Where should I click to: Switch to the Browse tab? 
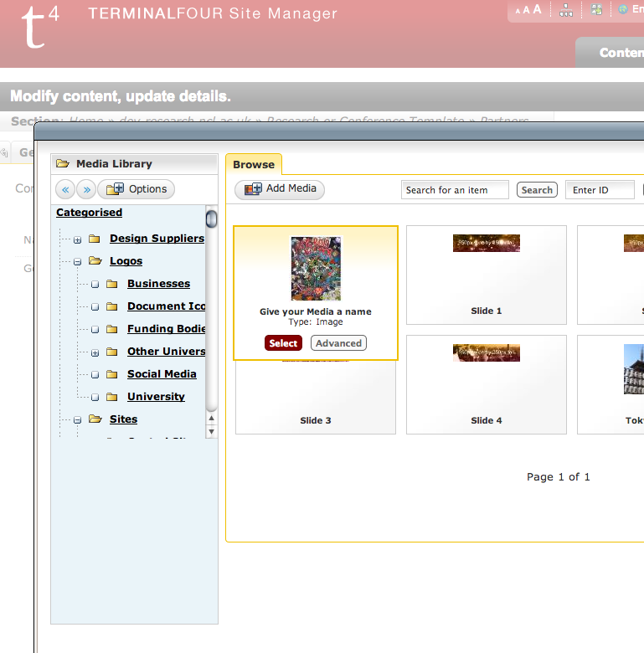point(254,165)
